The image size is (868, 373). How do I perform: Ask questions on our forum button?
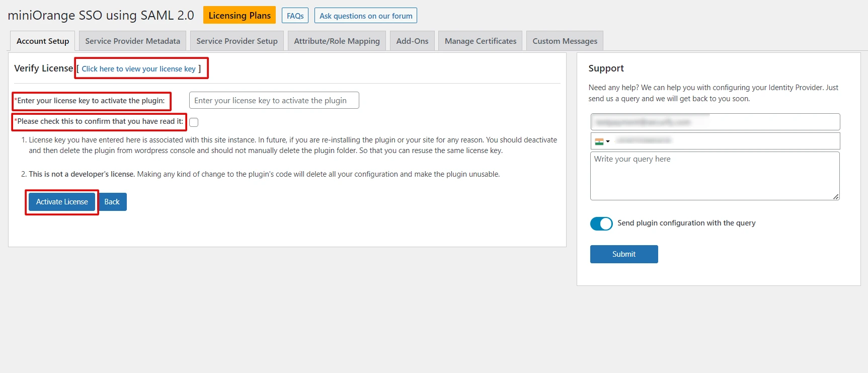tap(366, 16)
